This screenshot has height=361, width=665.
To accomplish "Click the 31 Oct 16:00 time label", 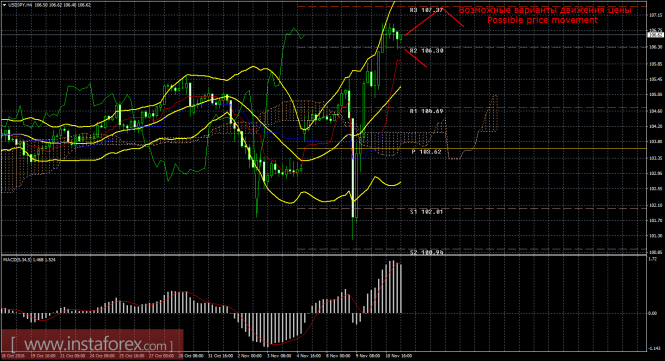I will [x=219, y=356].
